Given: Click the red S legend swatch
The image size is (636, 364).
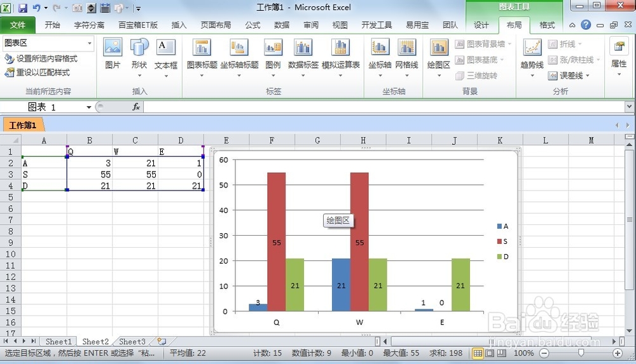Looking at the screenshot, I should pos(500,241).
